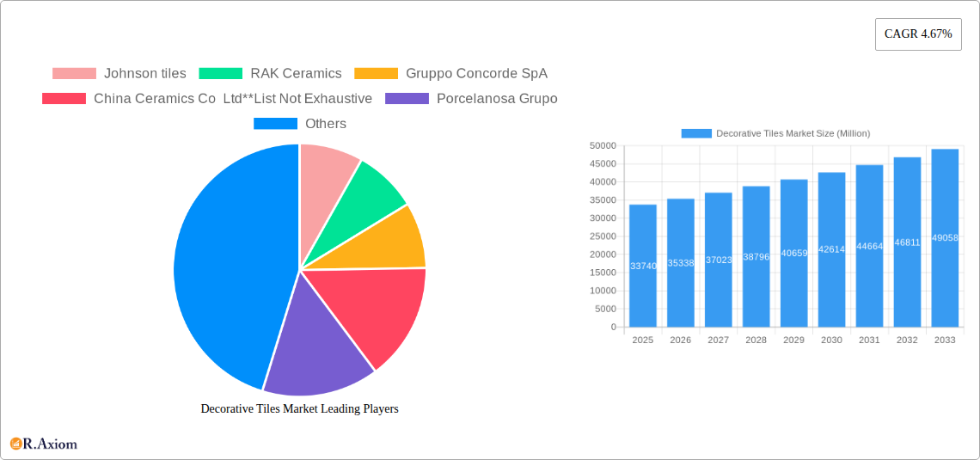Click the 2027 bar showing 37023
The width and height of the screenshot is (980, 460).
[718, 260]
